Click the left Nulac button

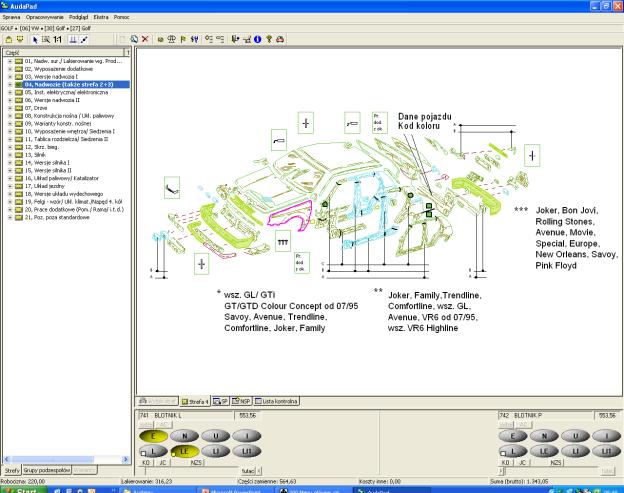248,471
